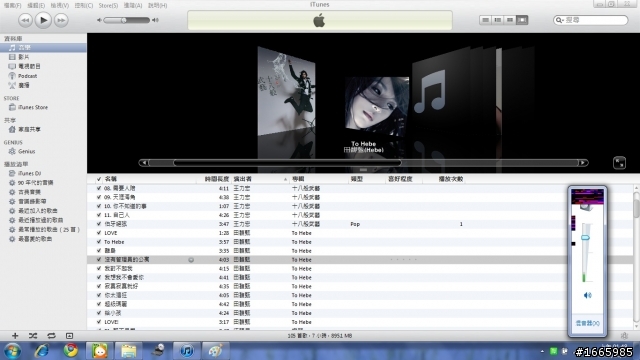640x360 pixels.
Task: Uncheck the song row starting with 11.
Action: pyautogui.click(x=99, y=215)
